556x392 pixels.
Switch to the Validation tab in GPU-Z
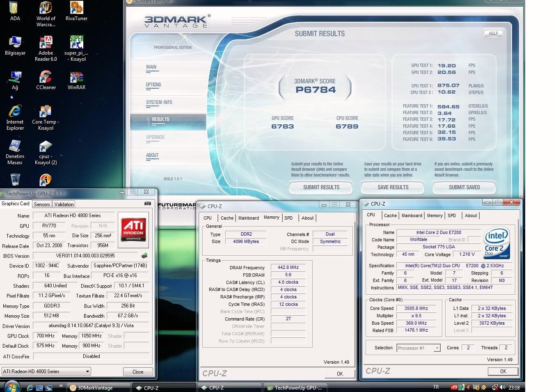pos(64,204)
